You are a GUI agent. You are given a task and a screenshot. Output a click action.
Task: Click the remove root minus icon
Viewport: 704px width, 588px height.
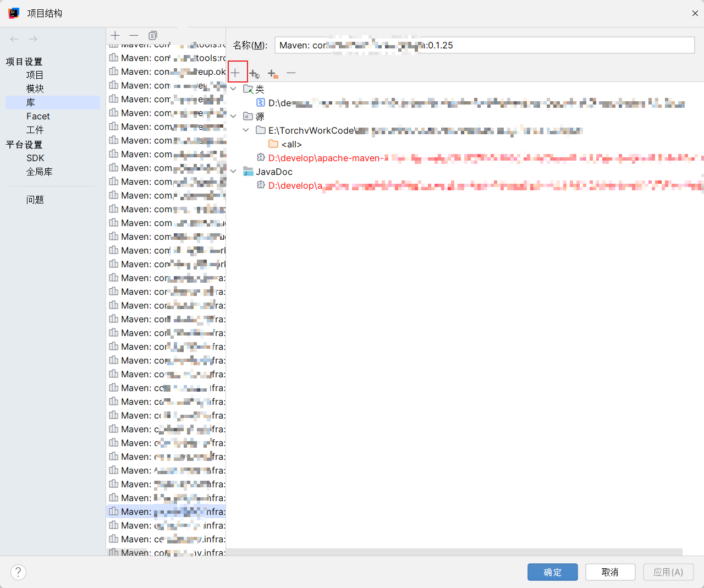291,73
